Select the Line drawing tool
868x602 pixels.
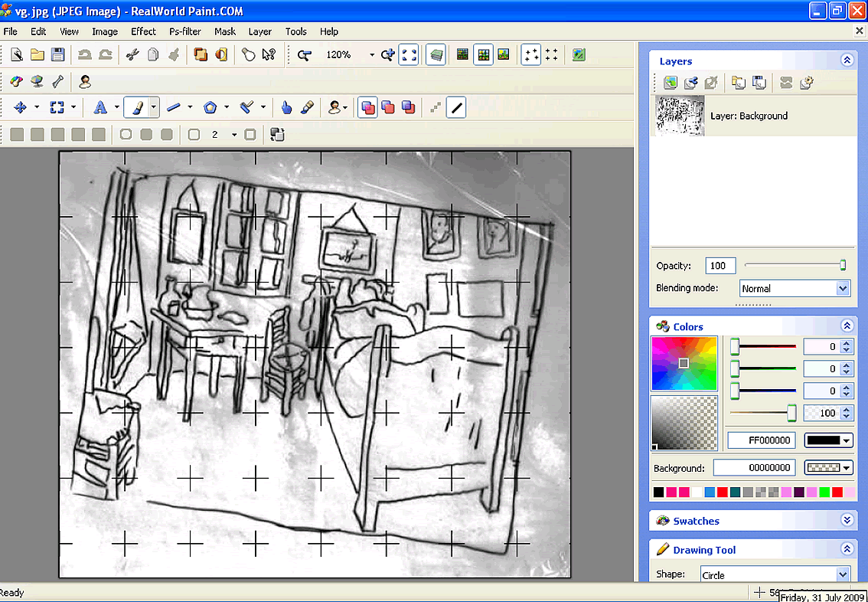(173, 107)
